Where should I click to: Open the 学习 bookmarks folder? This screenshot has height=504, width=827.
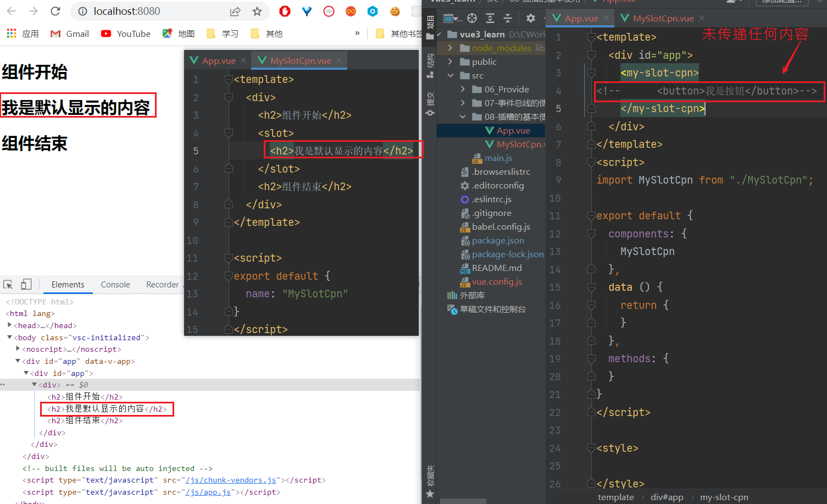(223, 34)
